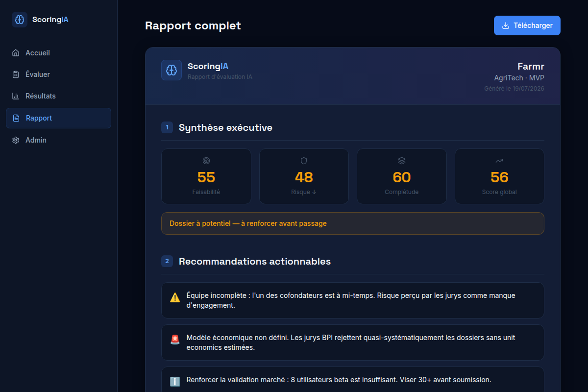Click the Admin gear icon

16,140
